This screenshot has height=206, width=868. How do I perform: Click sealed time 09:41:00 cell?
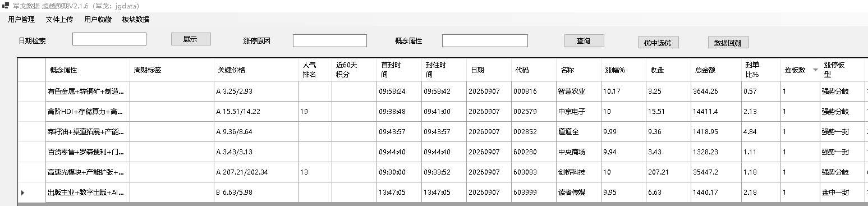click(x=444, y=111)
